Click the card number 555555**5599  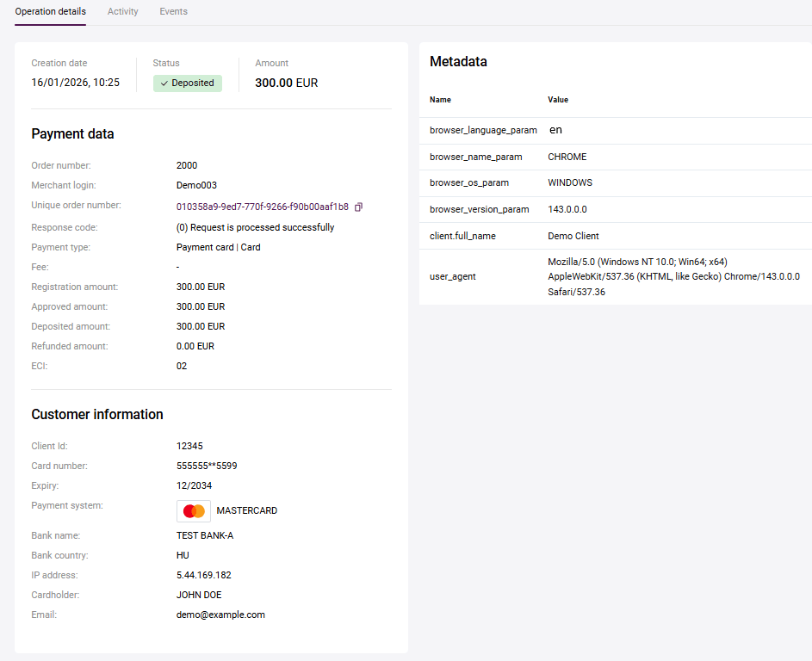coord(207,466)
